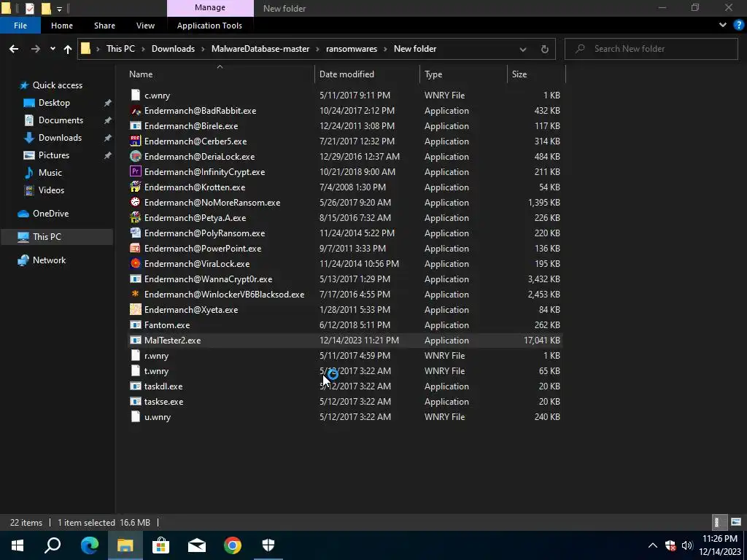Open the File menu

pyautogui.click(x=20, y=26)
